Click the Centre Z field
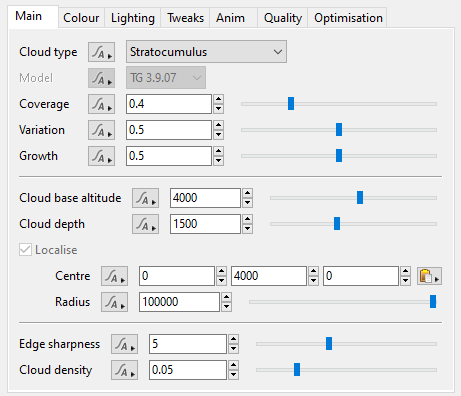This screenshot has height=396, width=461. 361,276
